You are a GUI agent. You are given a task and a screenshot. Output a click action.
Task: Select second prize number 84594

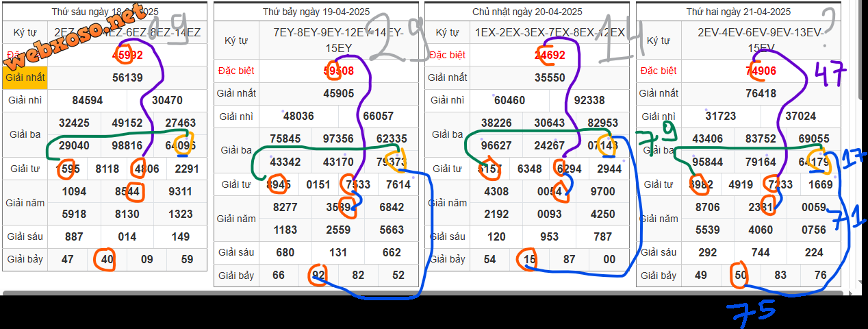pos(87,100)
